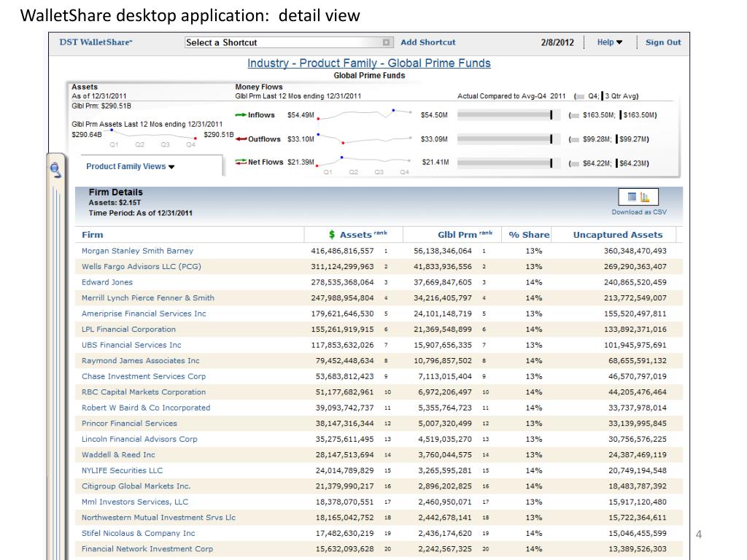The image size is (747, 560).
Task: Open NYLIFE Securities LLC
Action: [122, 471]
